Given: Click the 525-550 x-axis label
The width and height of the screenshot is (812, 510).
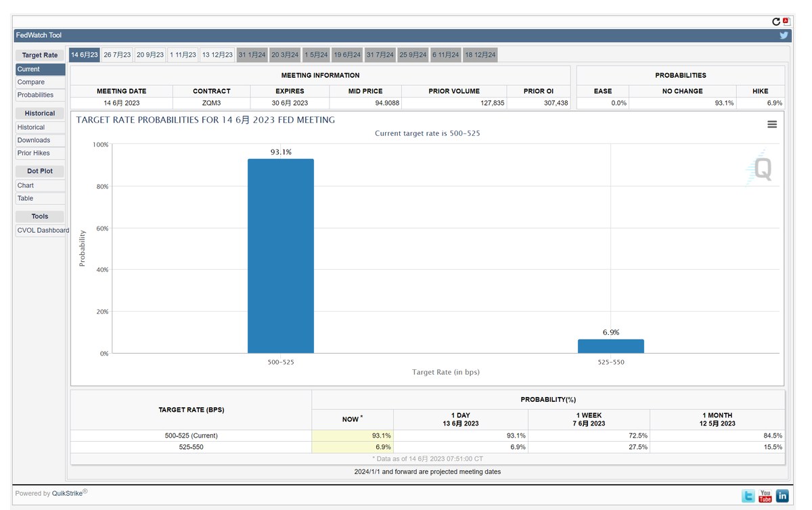Looking at the screenshot, I should 611,362.
